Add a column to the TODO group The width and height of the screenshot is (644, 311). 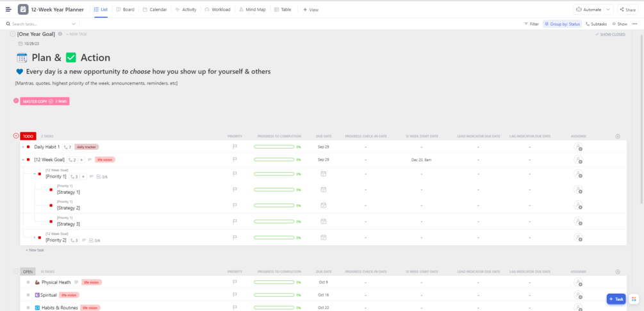click(x=618, y=136)
